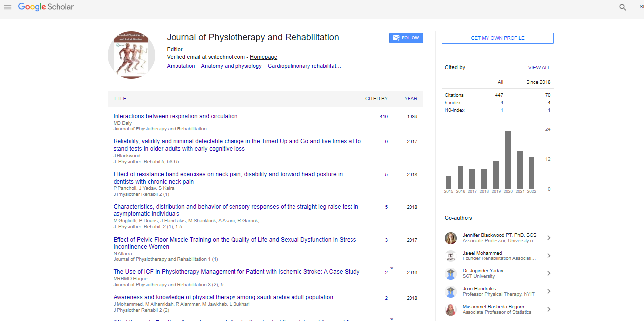Click the 2020 bar in citations chart
The height and width of the screenshot is (321, 644).
click(x=508, y=160)
